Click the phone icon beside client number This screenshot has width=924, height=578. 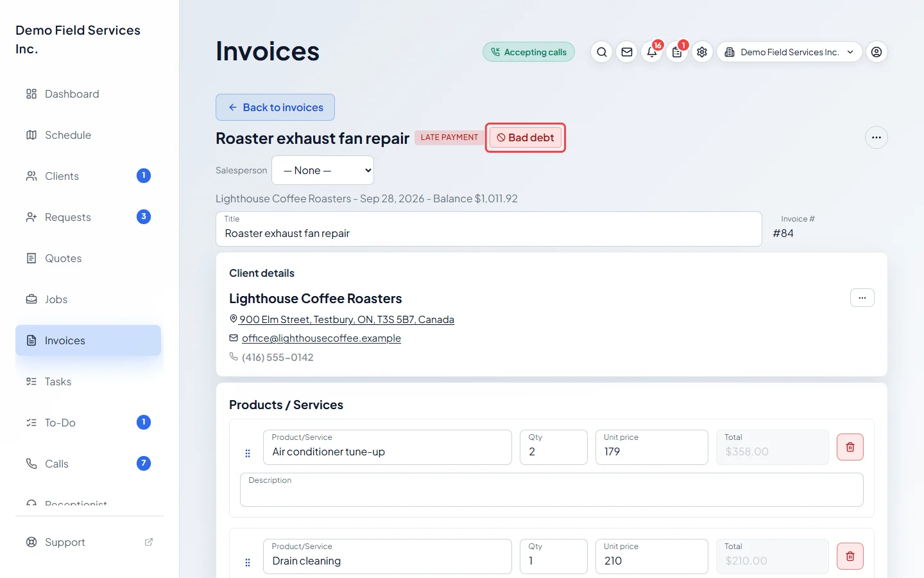click(234, 356)
